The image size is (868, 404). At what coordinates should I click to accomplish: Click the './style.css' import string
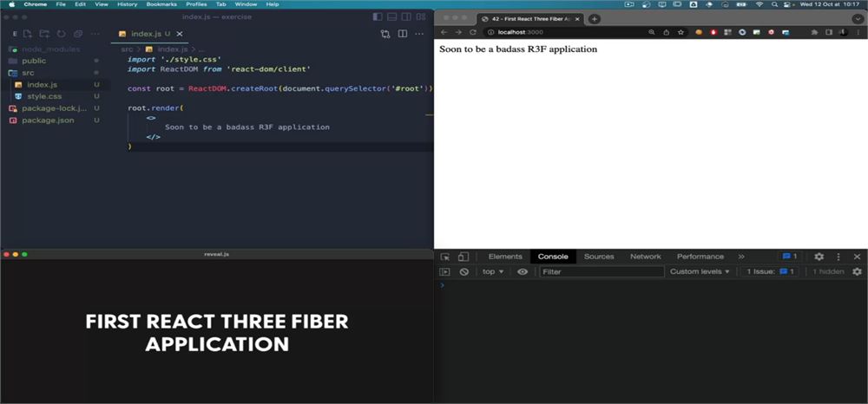coord(191,59)
